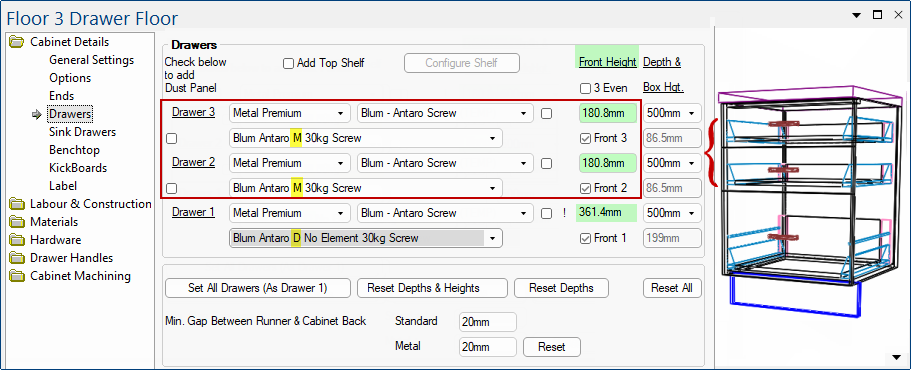Click the Reset All button
The width and height of the screenshot is (911, 370).
[672, 288]
